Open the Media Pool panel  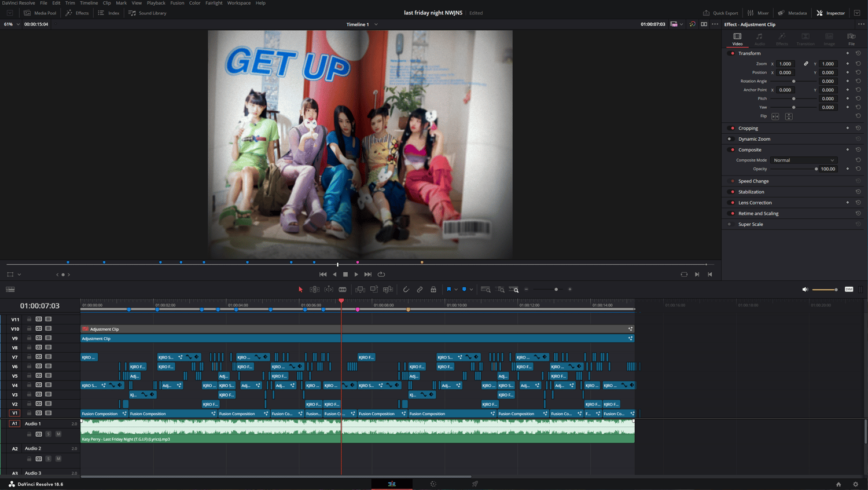pos(40,13)
